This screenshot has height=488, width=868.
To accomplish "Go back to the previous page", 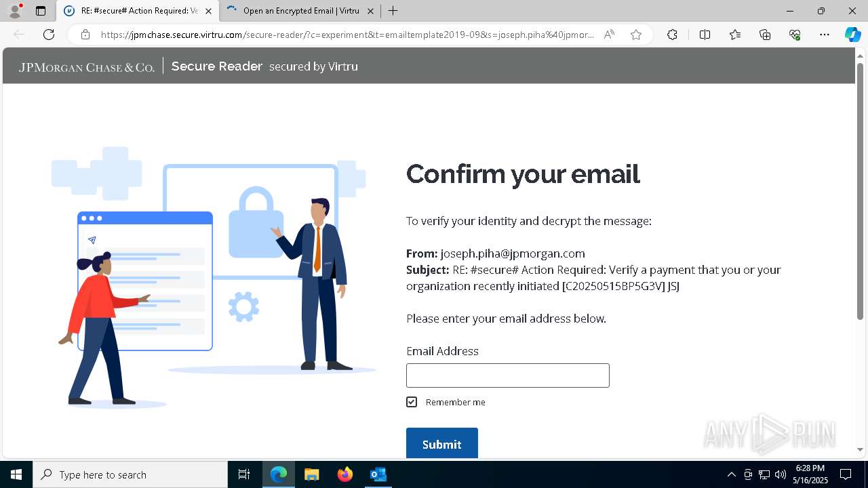I will [x=19, y=35].
